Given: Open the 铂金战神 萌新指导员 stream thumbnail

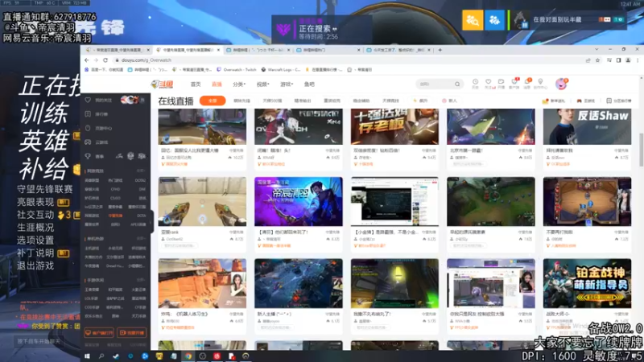Looking at the screenshot, I should point(587,283).
